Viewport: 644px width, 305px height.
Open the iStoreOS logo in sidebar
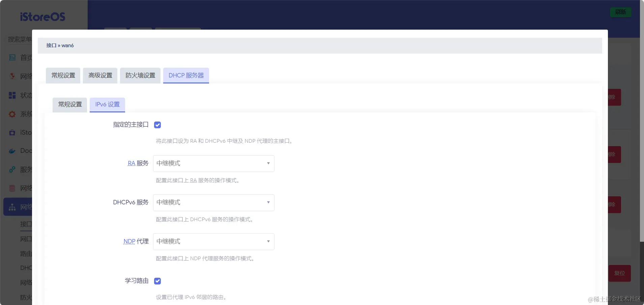tap(42, 16)
